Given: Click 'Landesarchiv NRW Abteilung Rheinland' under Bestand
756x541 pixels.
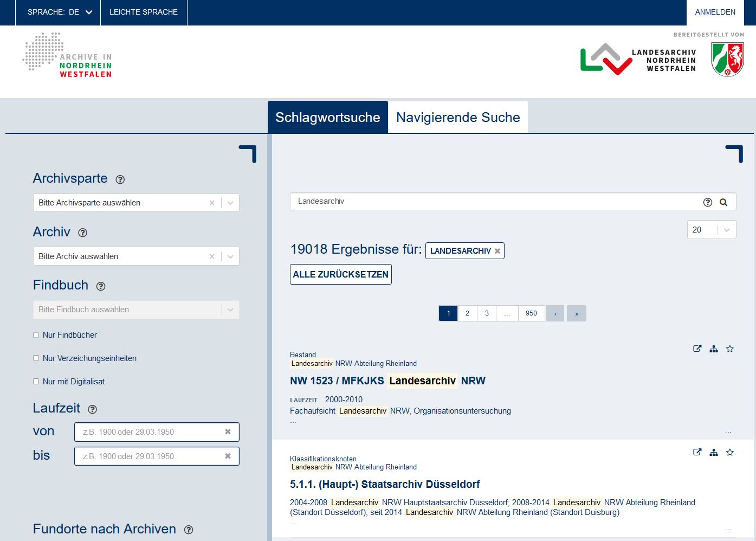Looking at the screenshot, I should (x=353, y=364).
